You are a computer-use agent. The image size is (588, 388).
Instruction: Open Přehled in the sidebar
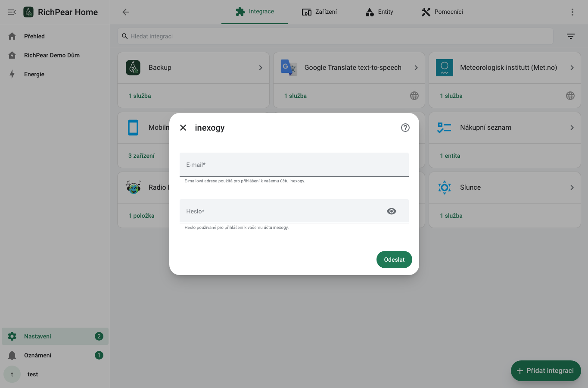point(55,36)
